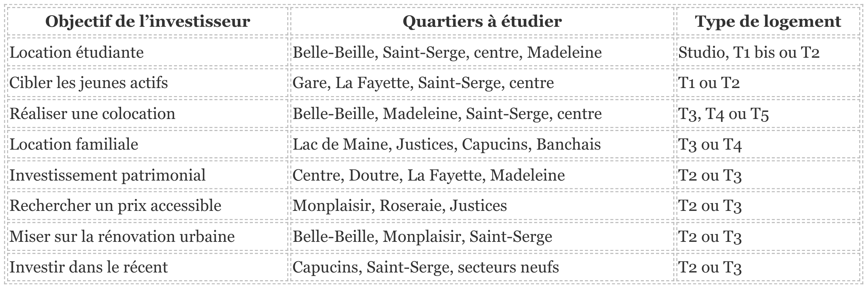
Task: Select the cell listing Belle-Beille, Saint-Serge, centre, Madeleine
Action: pyautogui.click(x=482, y=52)
